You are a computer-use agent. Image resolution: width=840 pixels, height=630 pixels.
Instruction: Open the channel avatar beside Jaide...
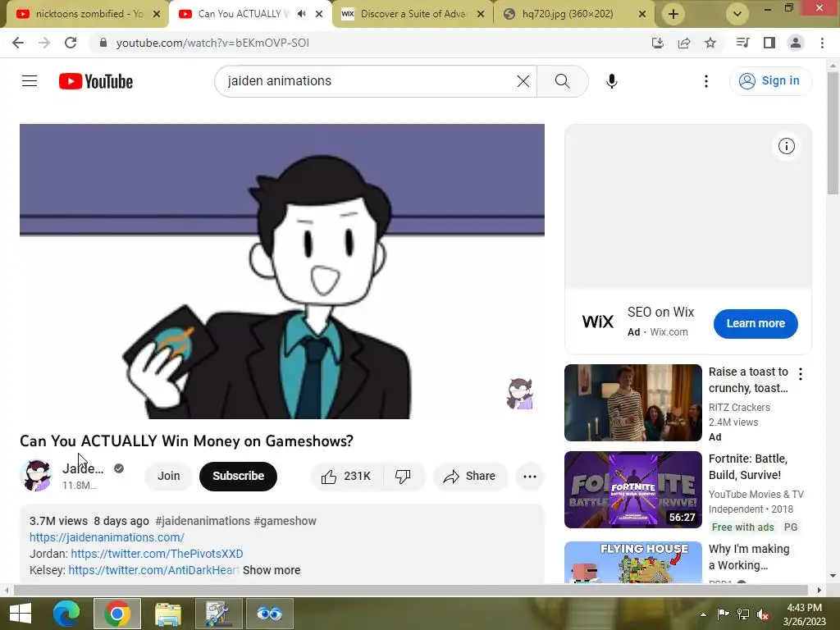pyautogui.click(x=36, y=475)
